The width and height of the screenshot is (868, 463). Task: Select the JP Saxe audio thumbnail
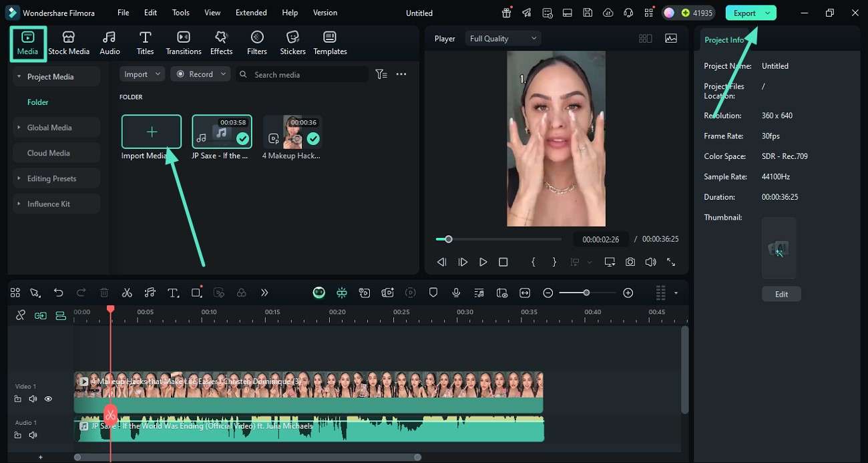coord(222,132)
